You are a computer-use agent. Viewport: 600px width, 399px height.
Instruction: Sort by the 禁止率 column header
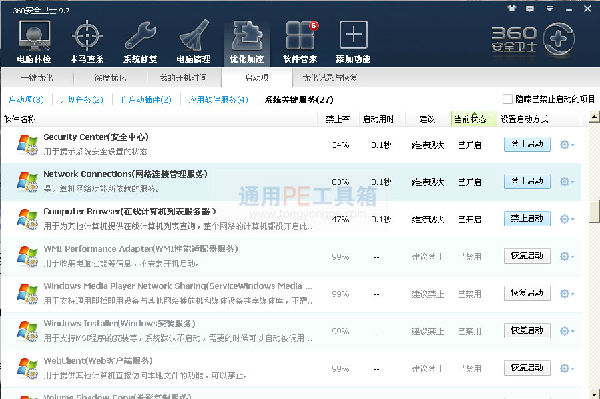click(338, 119)
